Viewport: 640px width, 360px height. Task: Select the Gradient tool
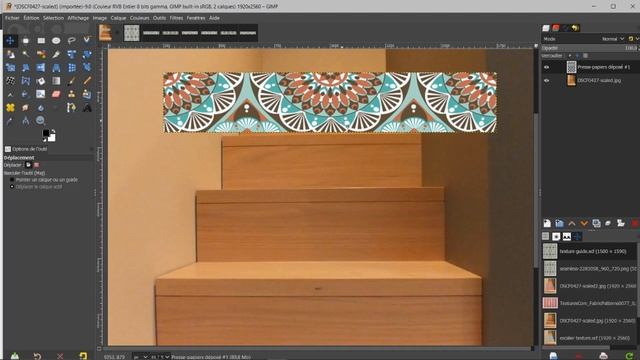pyautogui.click(x=56, y=80)
